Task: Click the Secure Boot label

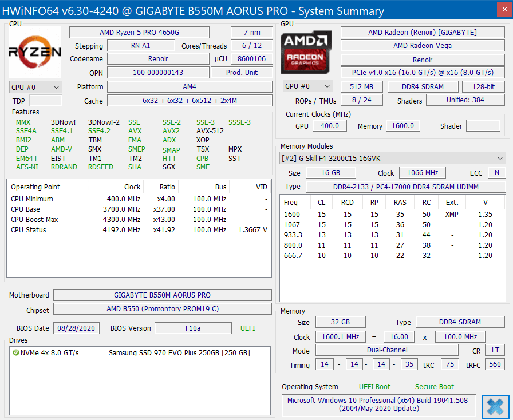Action: pos(435,387)
